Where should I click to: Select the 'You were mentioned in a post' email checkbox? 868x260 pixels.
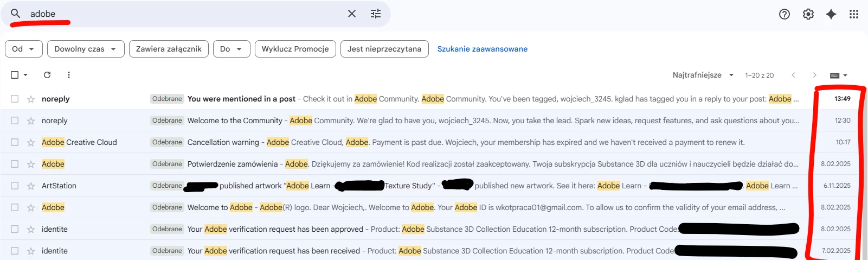coord(15,99)
